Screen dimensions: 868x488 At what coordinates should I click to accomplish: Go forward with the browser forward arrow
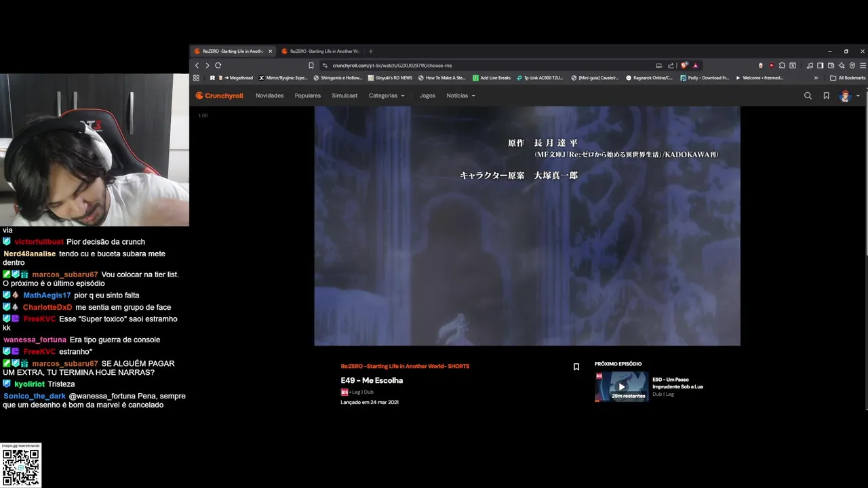click(207, 65)
